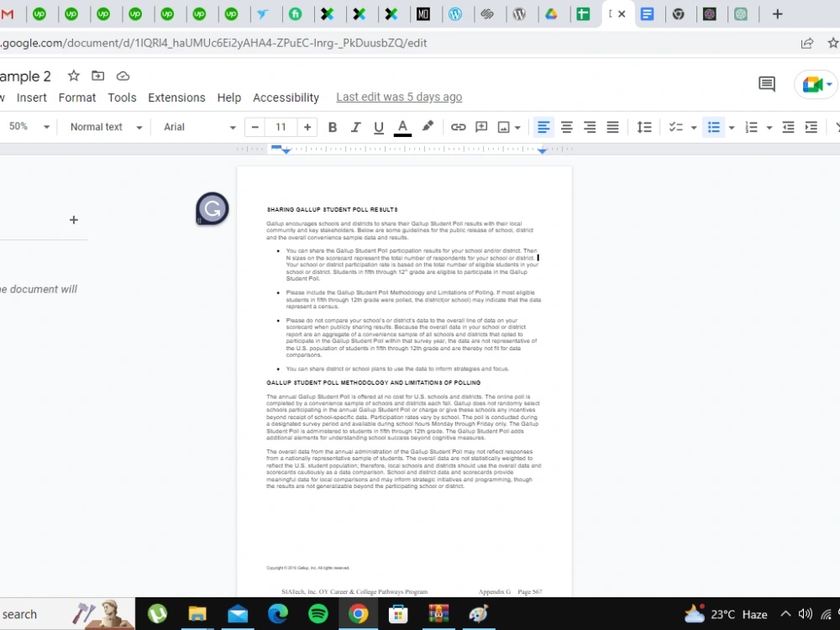Decrease the indent

pos(788,127)
